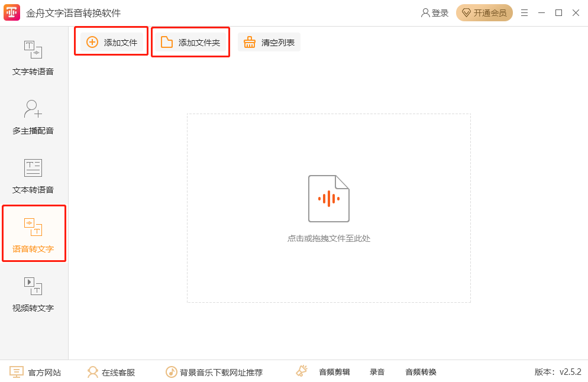Select the 语音转文字 sidebar tab
Viewport: 588px width, 382px height.
point(34,233)
